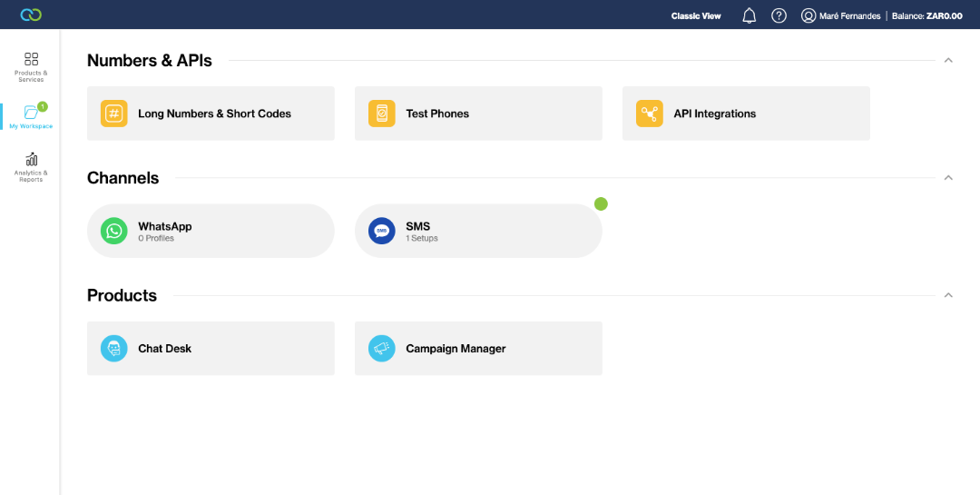The image size is (980, 495).
Task: Click the help question mark icon
Action: [779, 15]
